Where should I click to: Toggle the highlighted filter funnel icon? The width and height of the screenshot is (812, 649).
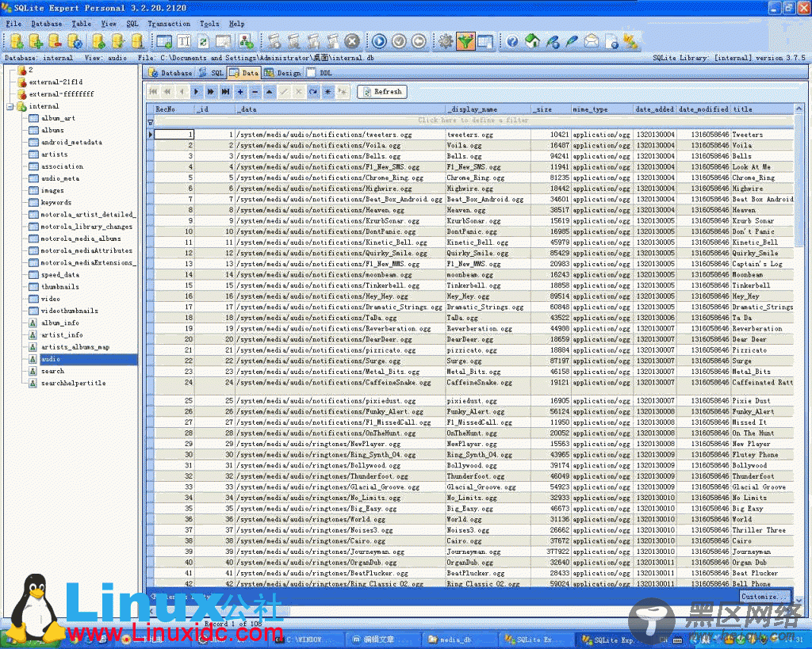coord(465,41)
